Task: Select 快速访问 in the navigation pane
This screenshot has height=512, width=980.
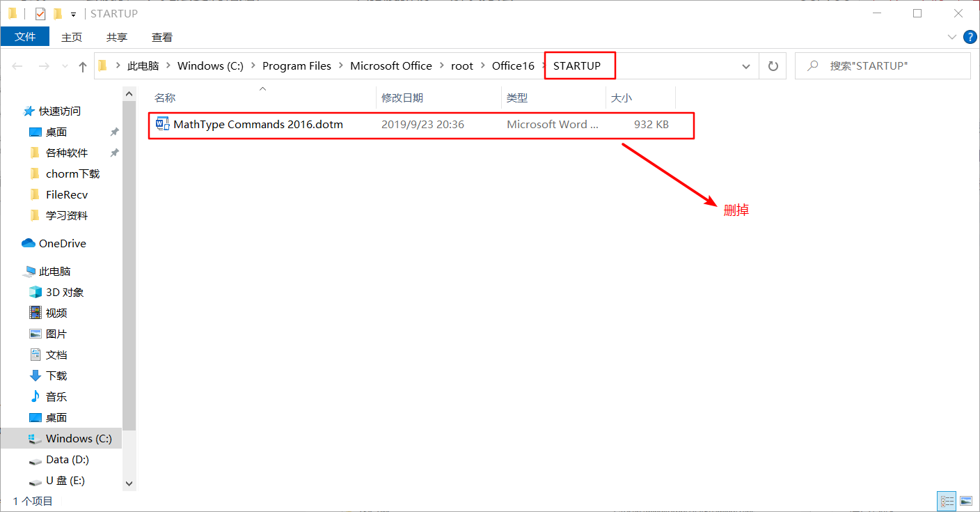Action: pos(60,111)
